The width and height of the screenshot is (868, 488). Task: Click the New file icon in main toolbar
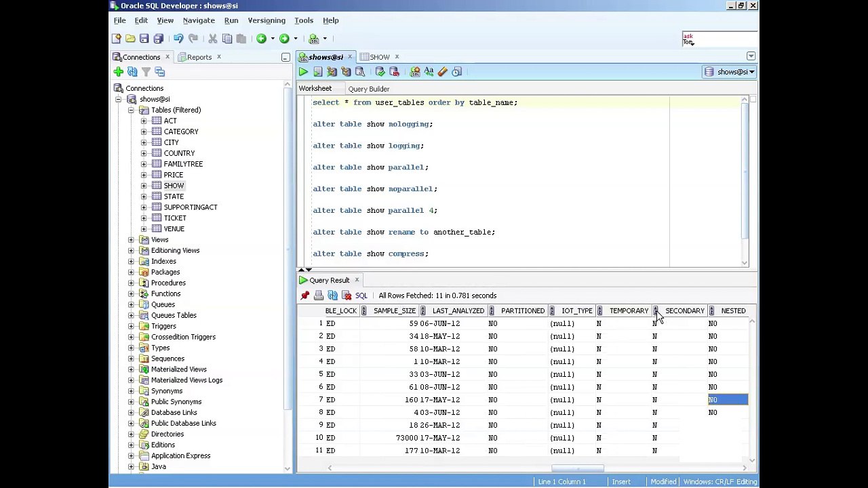coord(117,39)
